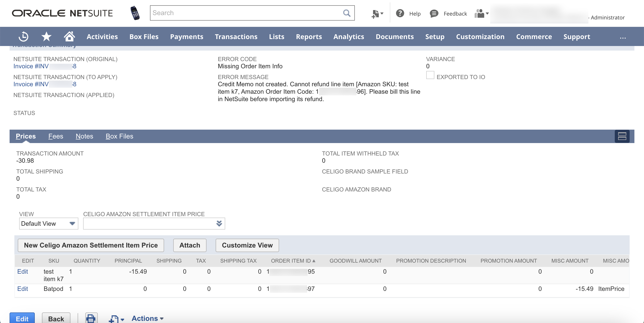Switch to the Prices subtab
The height and width of the screenshot is (323, 644).
click(x=26, y=136)
